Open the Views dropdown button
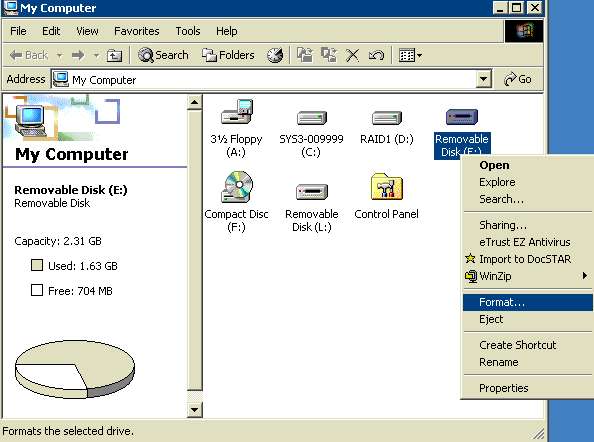Viewport: 594px width, 442px height. tap(411, 55)
